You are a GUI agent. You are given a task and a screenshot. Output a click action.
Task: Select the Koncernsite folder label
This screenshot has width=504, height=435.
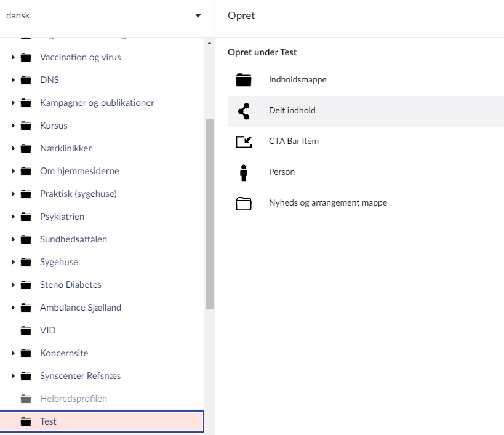(64, 353)
